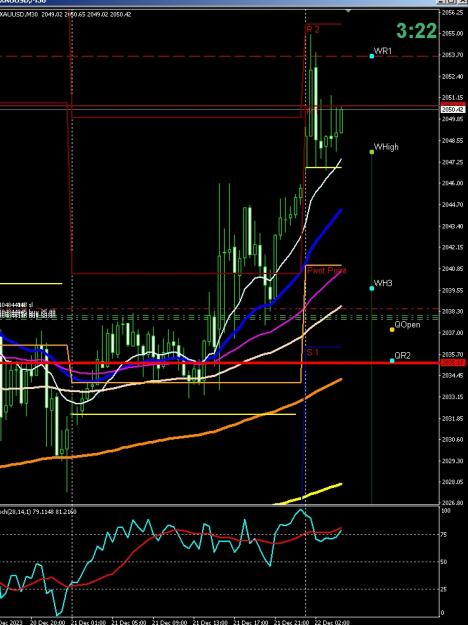468x625 pixels.
Task: Click the 22 Dec 02:00 time axis label
Action: click(332, 622)
